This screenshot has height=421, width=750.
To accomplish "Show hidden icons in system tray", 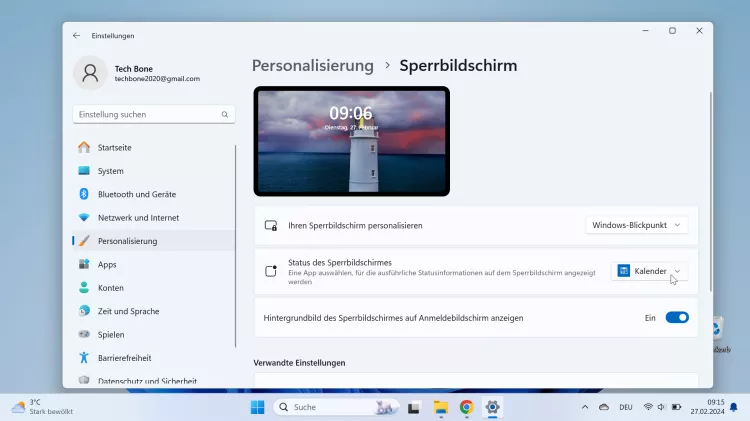I will coord(585,407).
